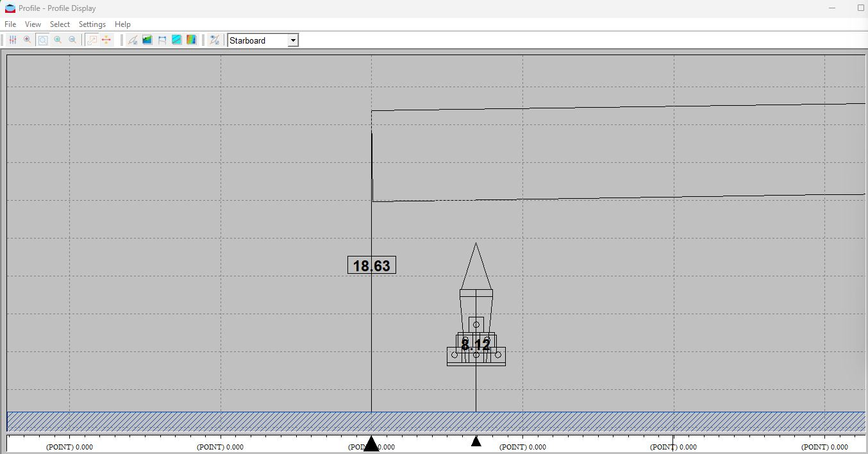This screenshot has height=454, width=868.
Task: Click the small black triangle marker on ruler
Action: click(476, 441)
